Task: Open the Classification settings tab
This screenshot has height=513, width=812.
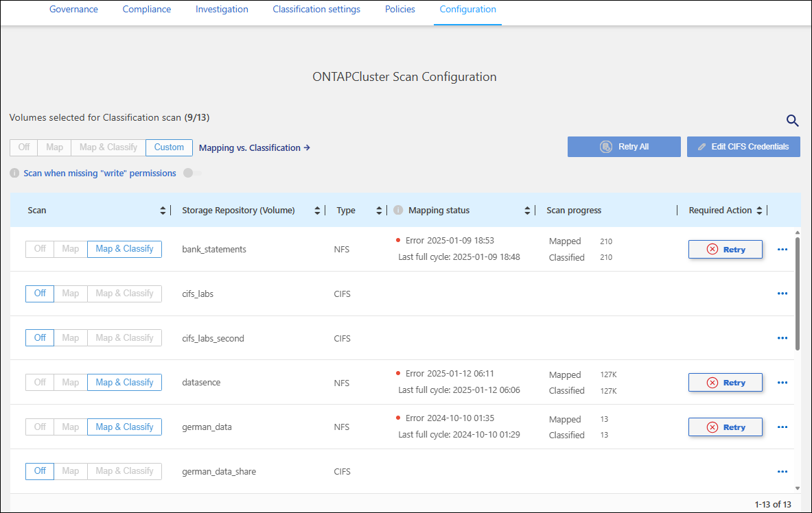Action: tap(316, 9)
